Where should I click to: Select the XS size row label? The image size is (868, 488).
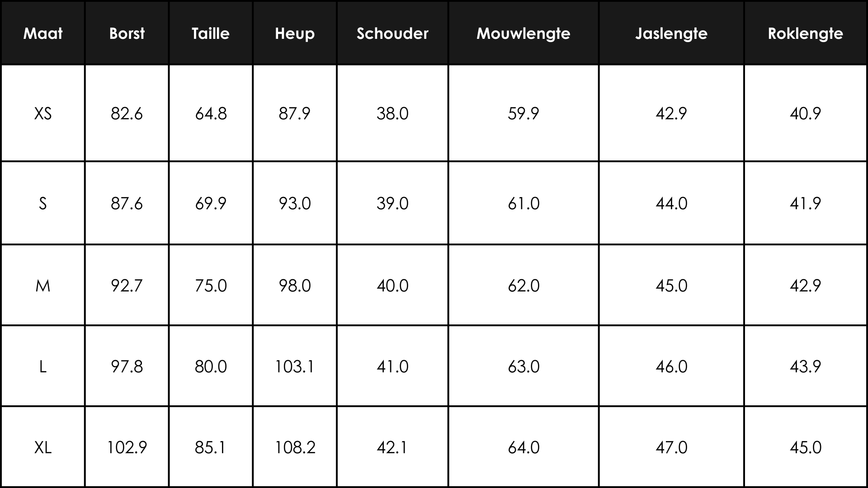point(43,113)
